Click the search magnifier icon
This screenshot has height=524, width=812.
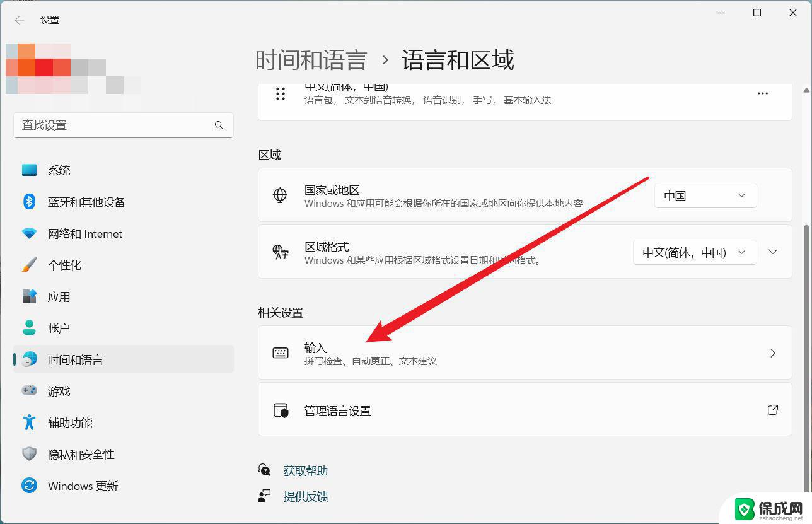coord(219,125)
